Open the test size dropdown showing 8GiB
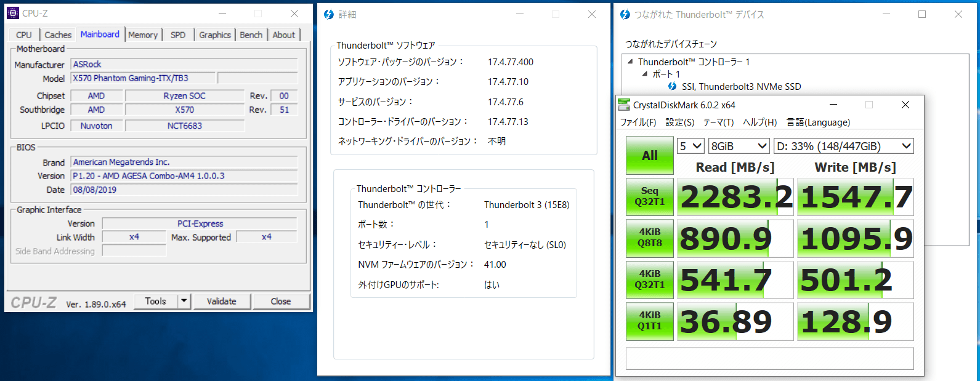 (739, 146)
